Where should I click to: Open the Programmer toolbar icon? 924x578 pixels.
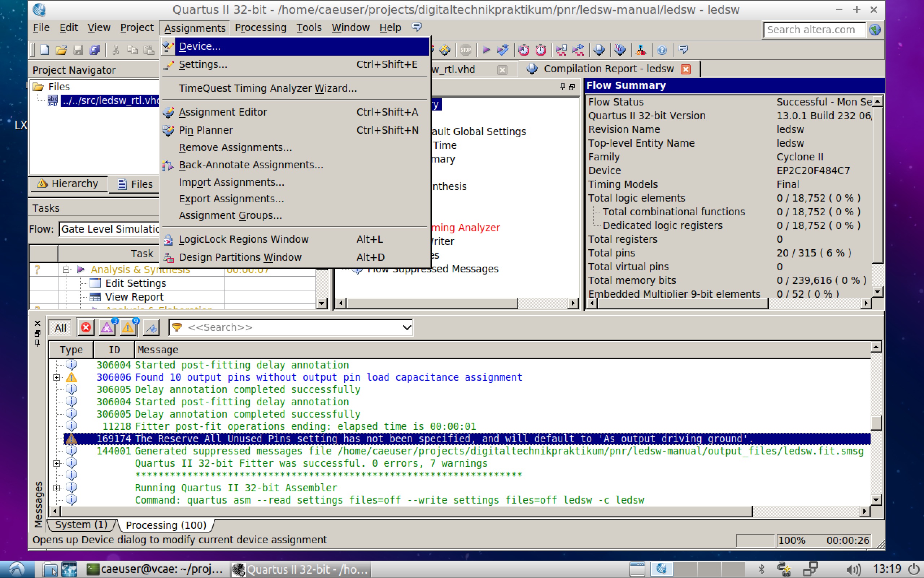[620, 50]
